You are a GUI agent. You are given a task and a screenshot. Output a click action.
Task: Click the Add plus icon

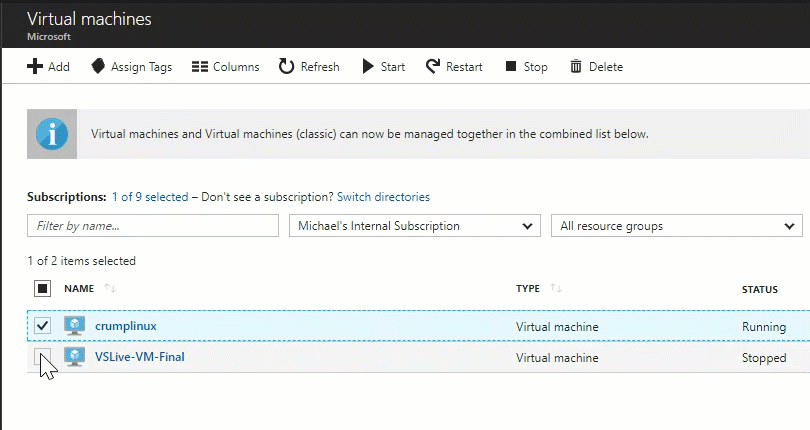tap(35, 67)
